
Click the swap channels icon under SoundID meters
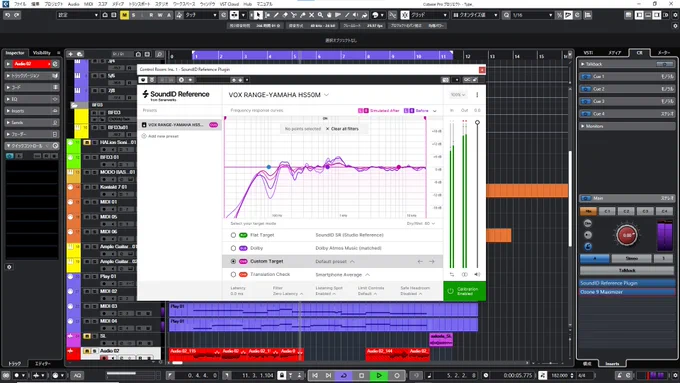(452, 275)
